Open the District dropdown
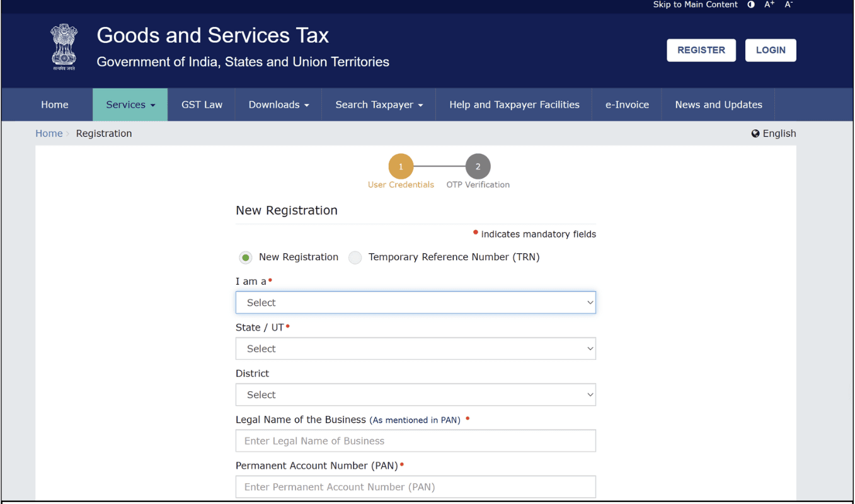The image size is (855, 504). click(x=416, y=394)
